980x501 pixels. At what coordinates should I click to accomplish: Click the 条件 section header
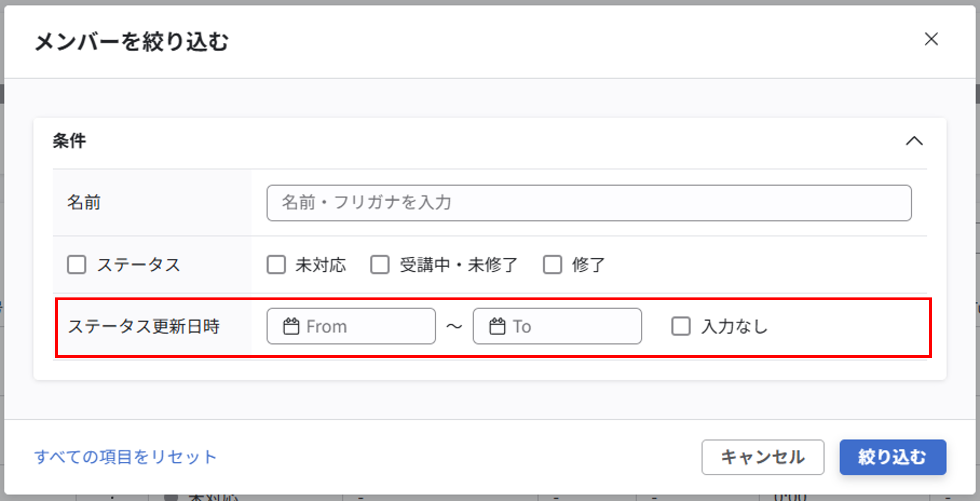pos(69,141)
